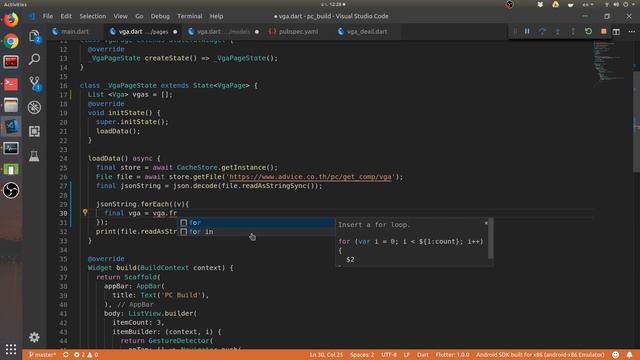Open the Source Control view

click(x=34, y=83)
